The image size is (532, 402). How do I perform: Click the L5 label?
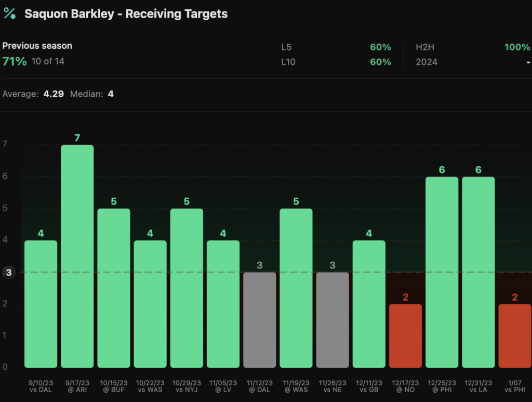(x=286, y=47)
